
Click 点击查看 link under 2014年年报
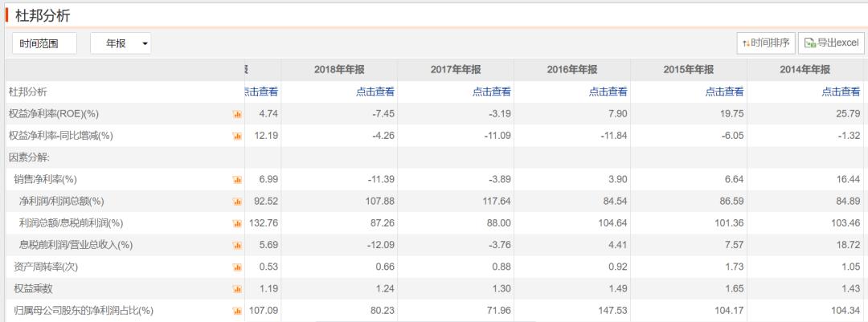[x=841, y=92]
